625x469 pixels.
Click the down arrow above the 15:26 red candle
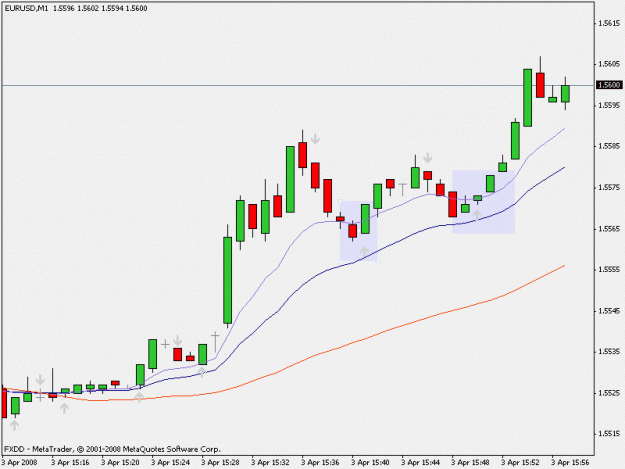pyautogui.click(x=178, y=341)
